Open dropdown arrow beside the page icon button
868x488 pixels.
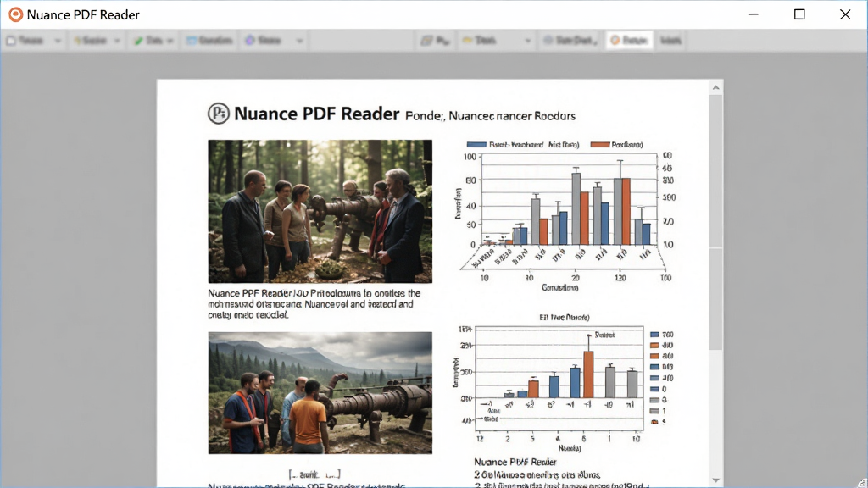58,41
